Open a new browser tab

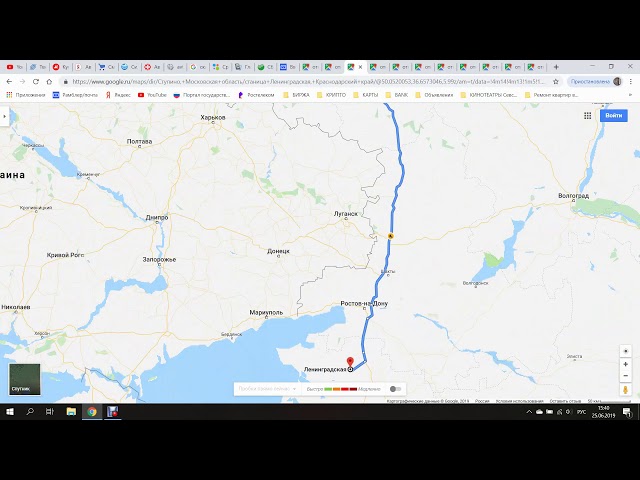click(556, 67)
